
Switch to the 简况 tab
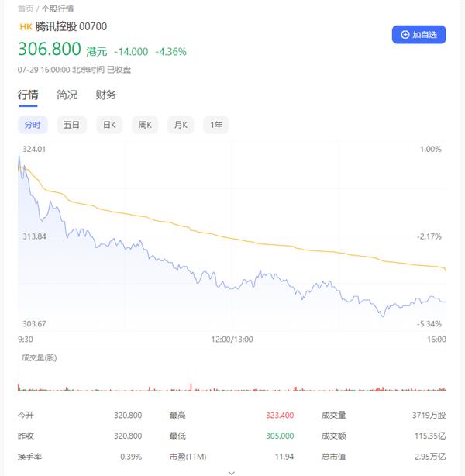pyautogui.click(x=67, y=95)
